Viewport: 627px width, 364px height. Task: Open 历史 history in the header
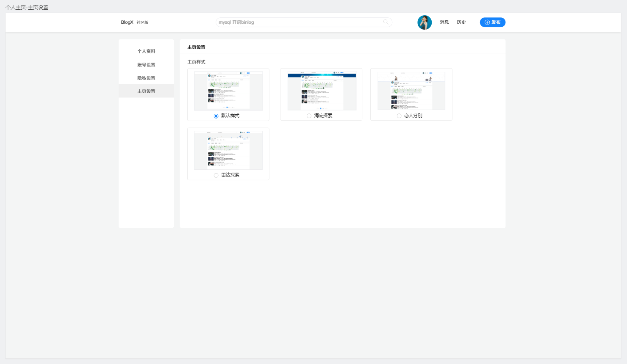point(461,22)
